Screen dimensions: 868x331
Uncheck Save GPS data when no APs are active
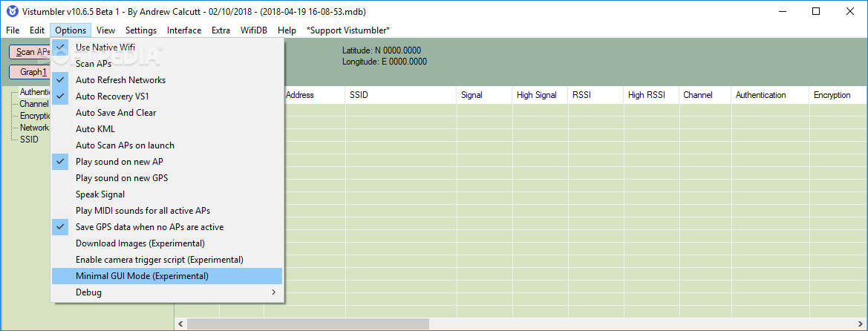[167, 227]
